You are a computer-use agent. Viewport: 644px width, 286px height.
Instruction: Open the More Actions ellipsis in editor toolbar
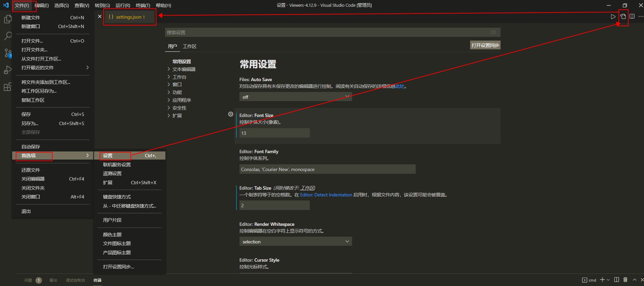pos(641,16)
